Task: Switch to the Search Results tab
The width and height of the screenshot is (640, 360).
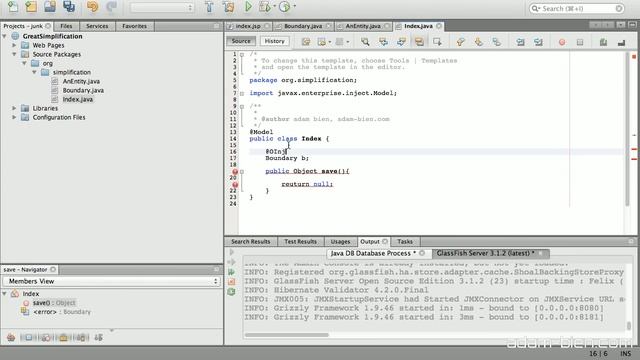Action: 251,242
